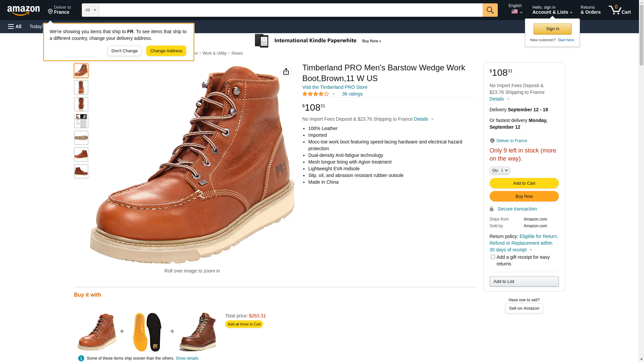This screenshot has height=362, width=644.
Task: Click the Change Address button
Action: click(166, 51)
